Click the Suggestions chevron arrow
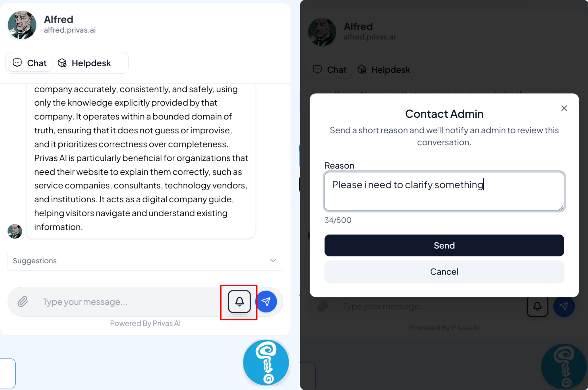The height and width of the screenshot is (390, 588). (x=273, y=260)
